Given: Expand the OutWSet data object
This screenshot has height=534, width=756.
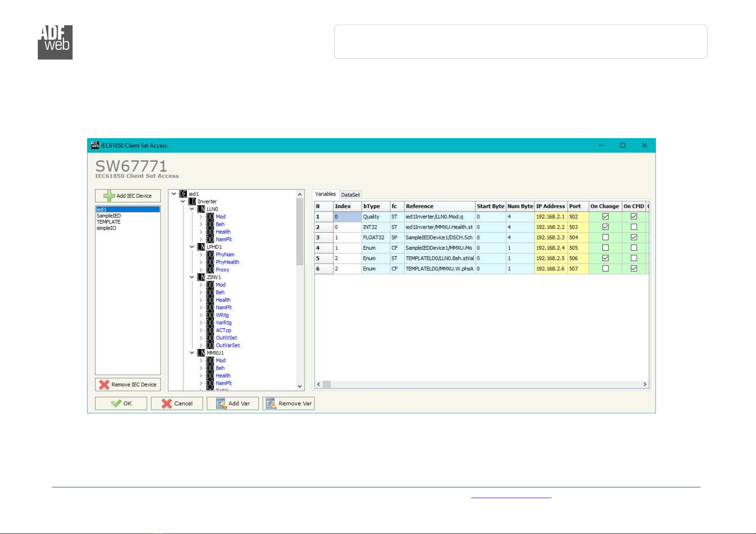Looking at the screenshot, I should [201, 338].
